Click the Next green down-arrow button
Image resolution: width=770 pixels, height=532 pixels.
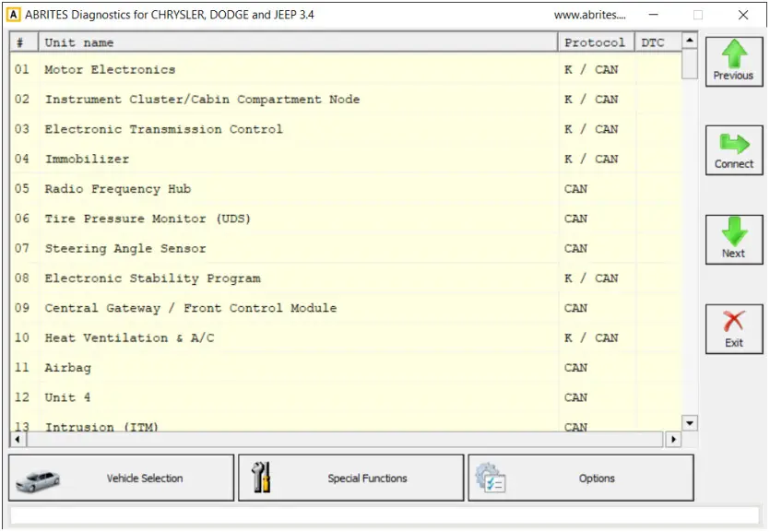click(x=734, y=240)
